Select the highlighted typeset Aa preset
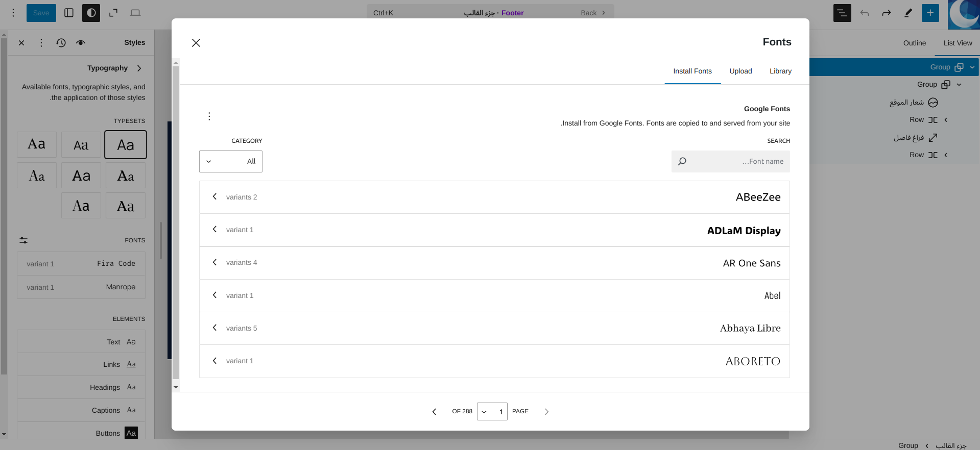Image resolution: width=980 pixels, height=450 pixels. click(x=126, y=145)
